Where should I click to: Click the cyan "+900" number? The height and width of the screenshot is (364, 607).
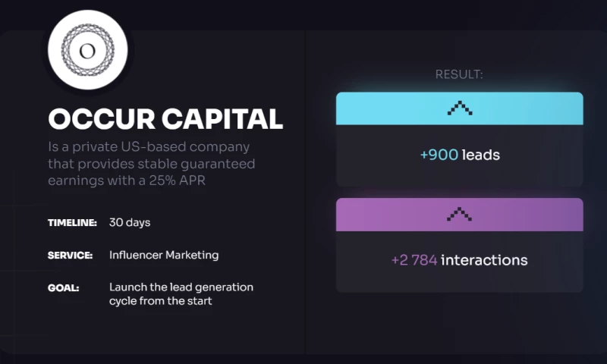[439, 155]
